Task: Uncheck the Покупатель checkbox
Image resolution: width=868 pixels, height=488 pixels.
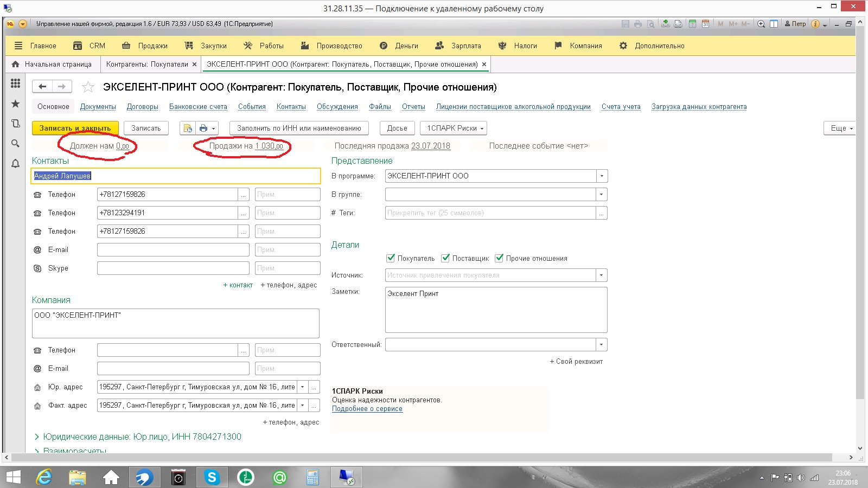Action: tap(390, 258)
